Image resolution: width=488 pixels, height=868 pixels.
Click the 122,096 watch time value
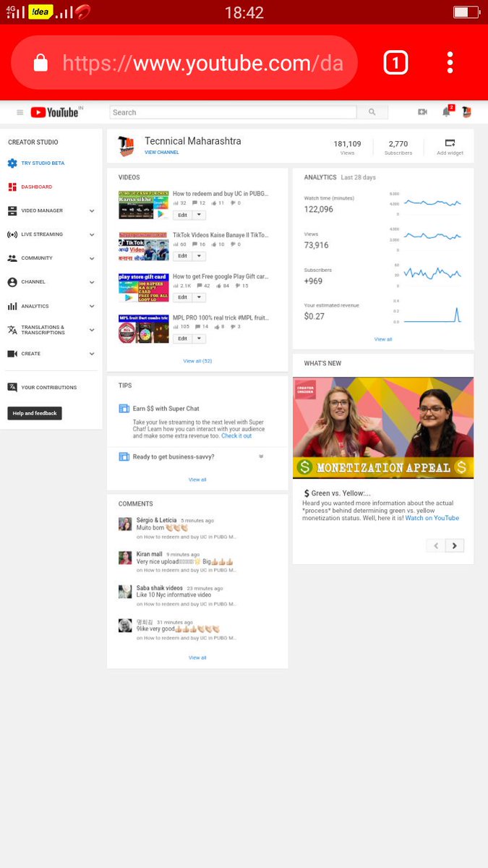(319, 209)
